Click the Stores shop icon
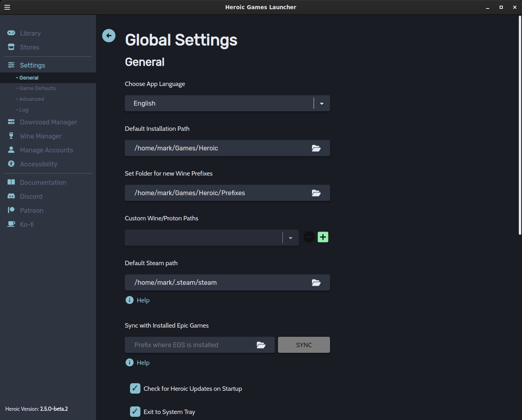 (x=11, y=47)
